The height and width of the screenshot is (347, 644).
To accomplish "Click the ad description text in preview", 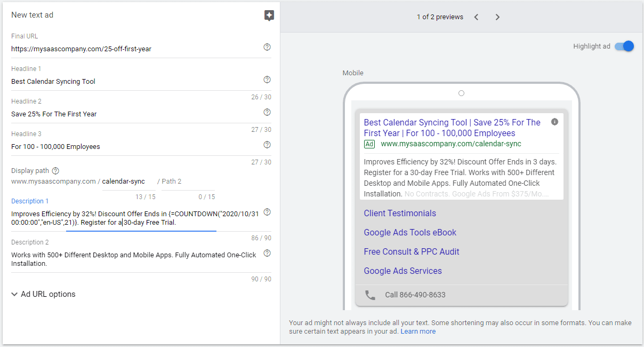I will coord(460,177).
